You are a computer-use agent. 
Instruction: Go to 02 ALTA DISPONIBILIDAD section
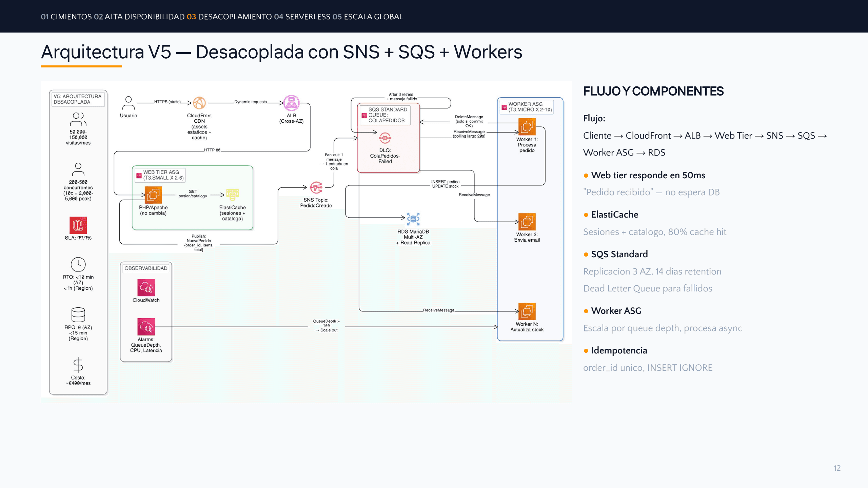tap(139, 17)
